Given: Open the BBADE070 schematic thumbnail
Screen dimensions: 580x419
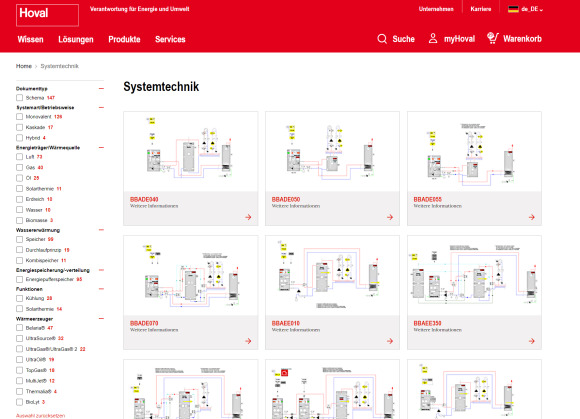Looking at the screenshot, I should tap(190, 276).
